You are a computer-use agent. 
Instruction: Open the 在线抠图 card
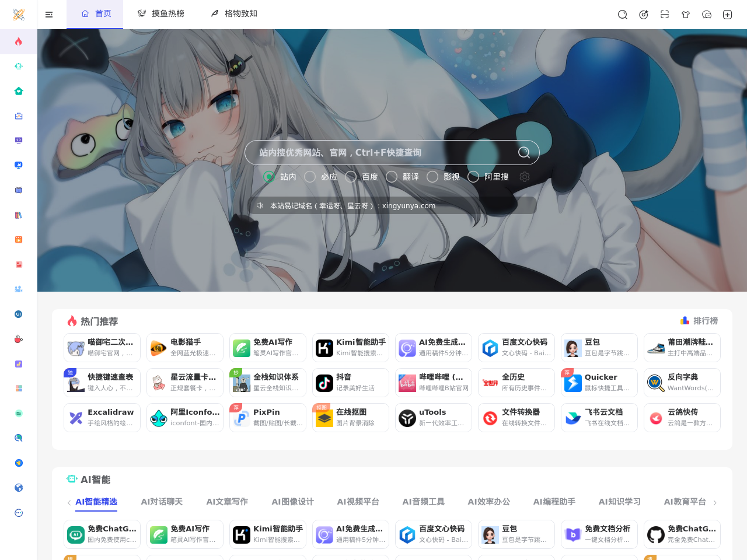pos(351,418)
